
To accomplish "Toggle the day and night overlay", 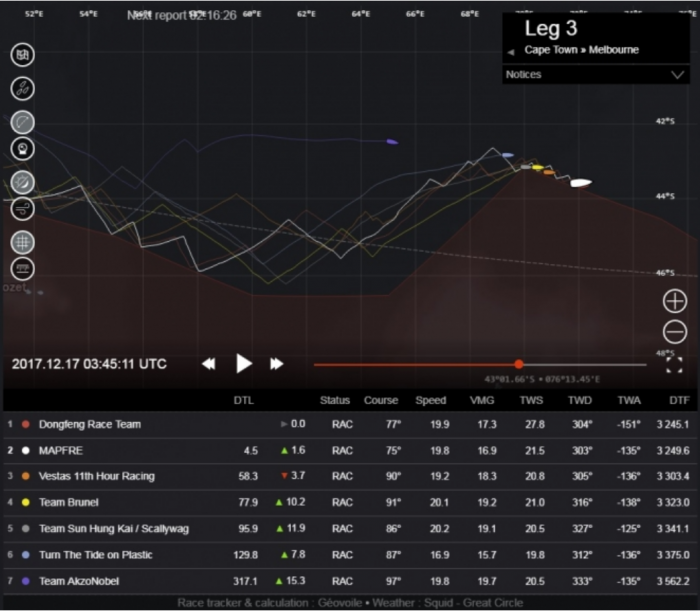I will point(22,183).
